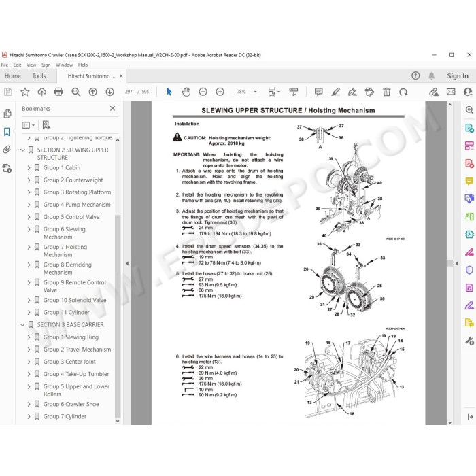Click find current bookmark icon
This screenshot has height=476, width=476.
click(x=46, y=124)
